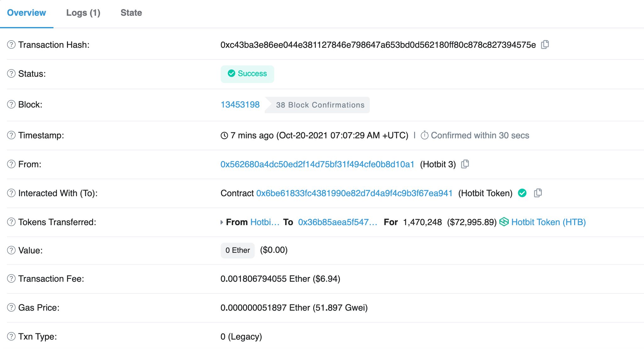Click the Hotbit Token logo icon
644x349 pixels.
504,222
